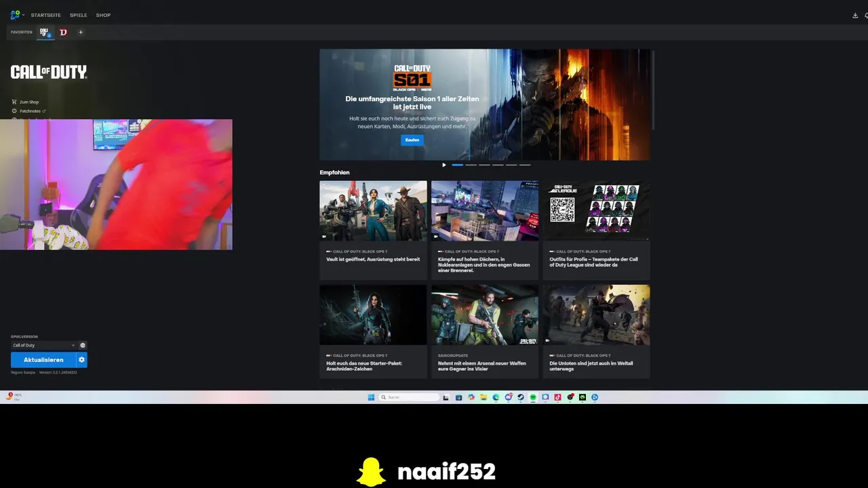Click the taskbar search field

[x=409, y=397]
